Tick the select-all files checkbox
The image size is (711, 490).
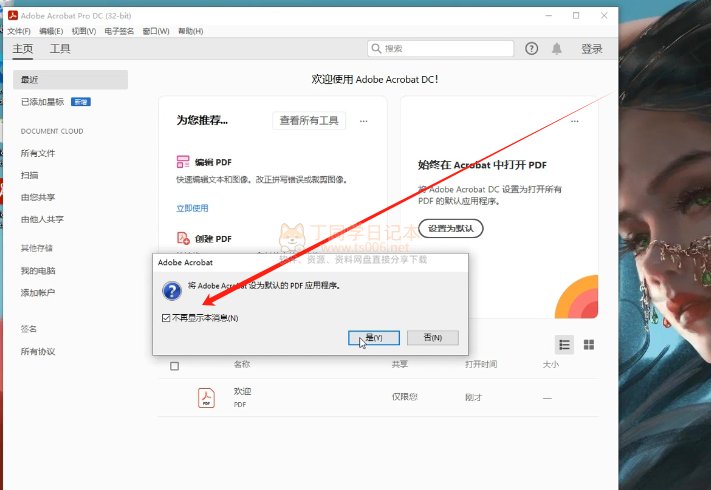coord(175,366)
